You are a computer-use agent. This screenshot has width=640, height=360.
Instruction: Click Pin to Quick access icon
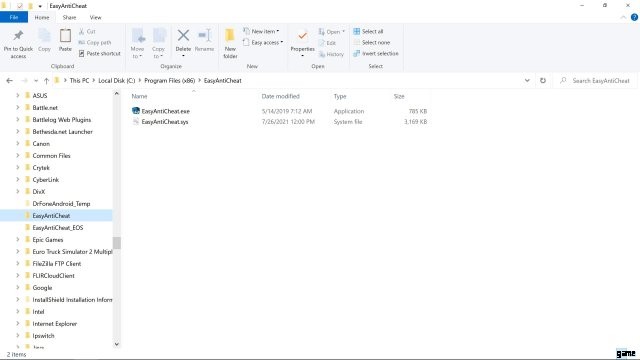pos(18,36)
